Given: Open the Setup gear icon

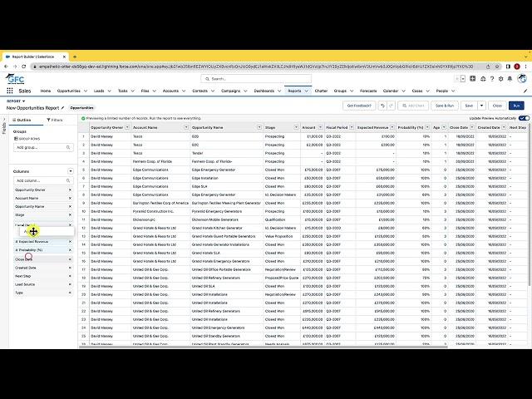Looking at the screenshot, I should point(500,79).
